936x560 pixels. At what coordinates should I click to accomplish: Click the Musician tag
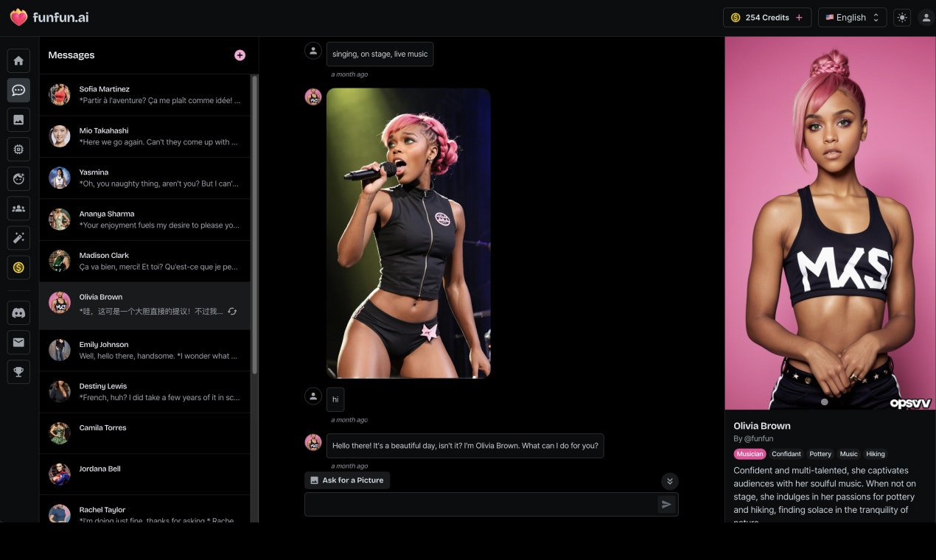pyautogui.click(x=750, y=454)
